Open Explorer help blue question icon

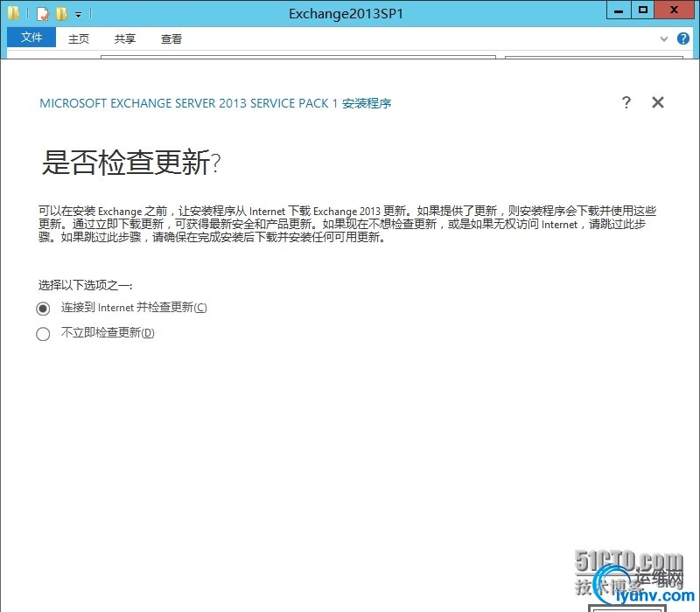683,38
